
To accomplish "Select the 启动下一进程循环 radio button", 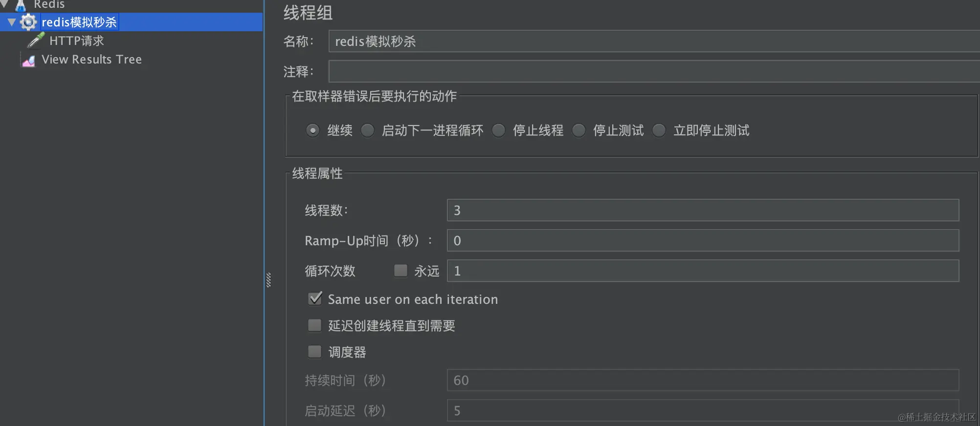I will click(367, 130).
